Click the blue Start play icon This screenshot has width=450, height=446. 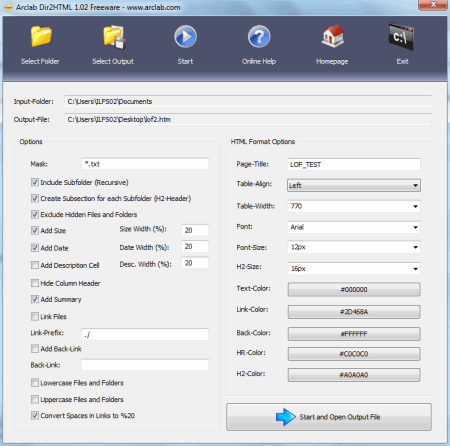point(185,36)
